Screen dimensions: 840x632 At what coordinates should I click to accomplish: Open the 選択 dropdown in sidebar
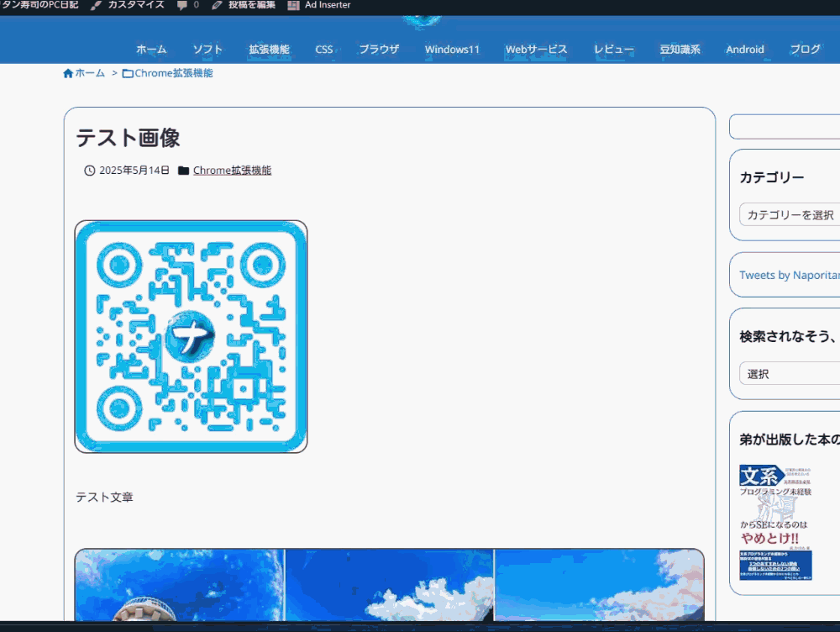(x=790, y=373)
